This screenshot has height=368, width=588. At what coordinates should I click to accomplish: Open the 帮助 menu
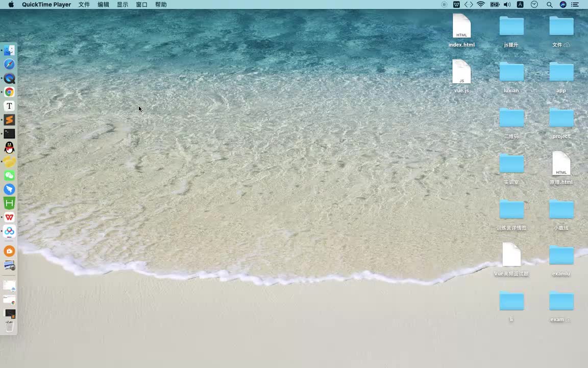coord(160,5)
